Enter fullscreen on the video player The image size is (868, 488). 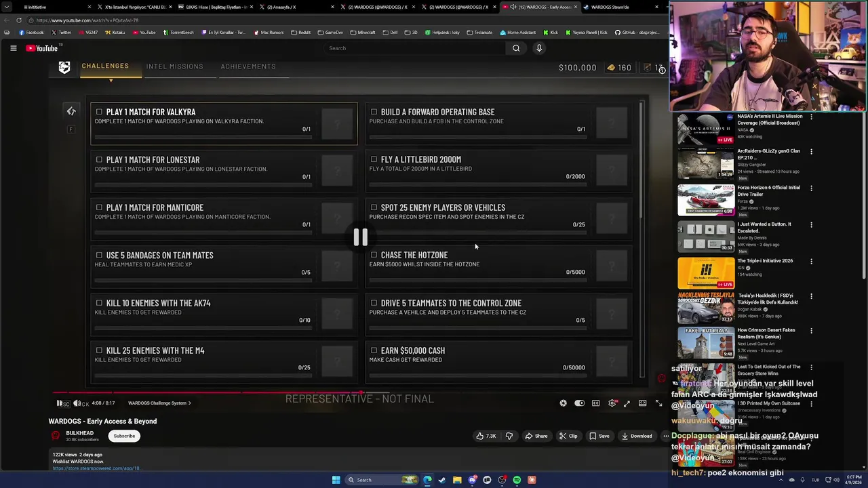tap(658, 403)
